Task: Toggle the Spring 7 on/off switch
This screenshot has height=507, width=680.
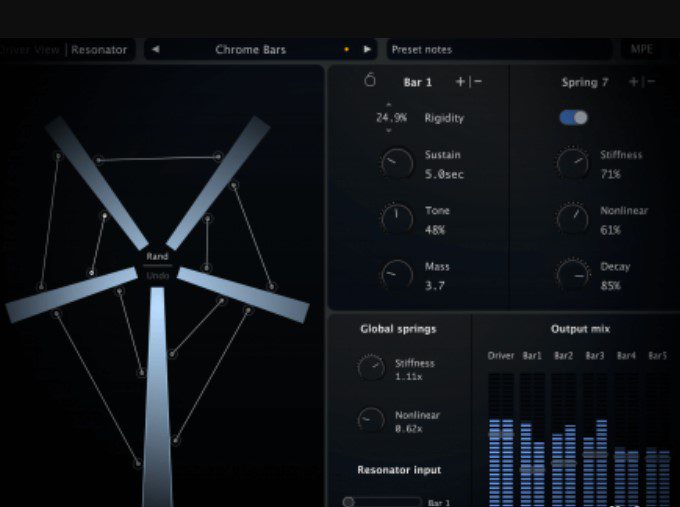Action: pyautogui.click(x=573, y=118)
